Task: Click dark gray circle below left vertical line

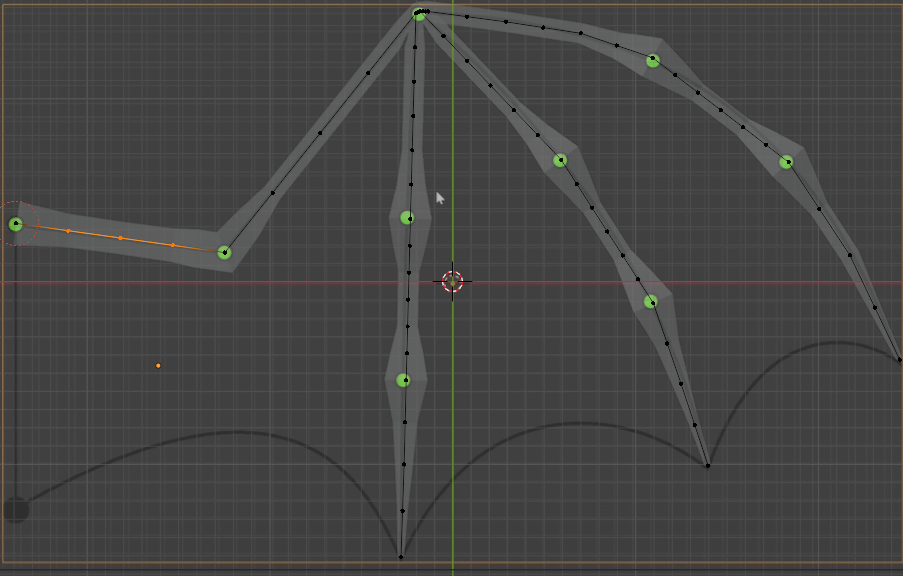Action: (x=16, y=510)
